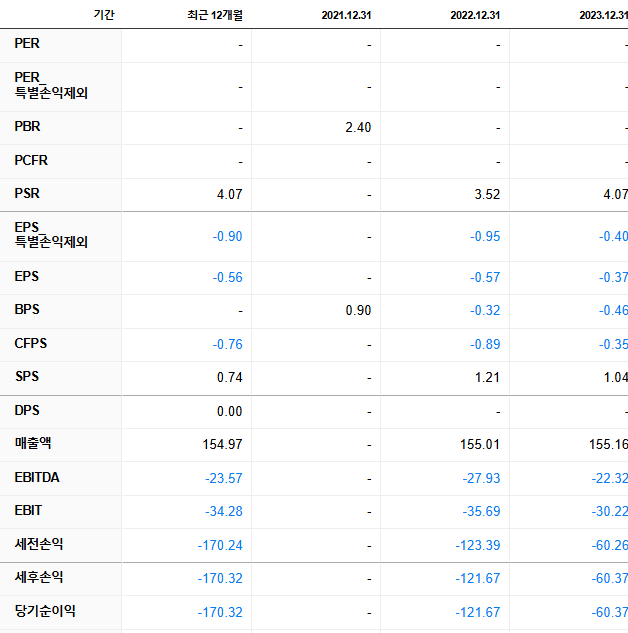Screen dimensions: 628x633
Task: Click the PCFR row label
Action: point(31,161)
